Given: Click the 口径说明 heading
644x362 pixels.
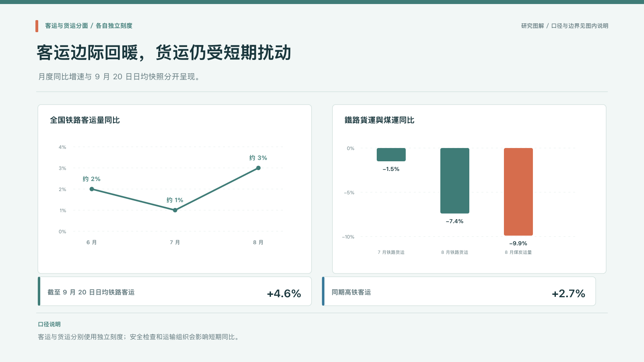Looking at the screenshot, I should pos(49,324).
